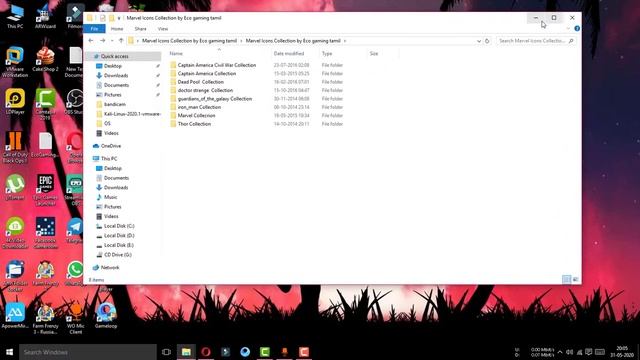
Task: Go back in File Explorer
Action: click(91, 41)
